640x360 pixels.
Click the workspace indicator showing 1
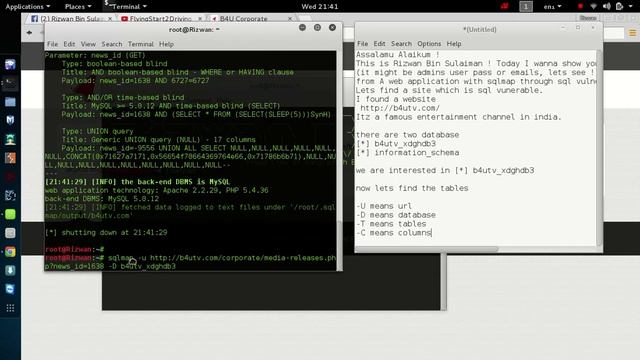(x=526, y=7)
